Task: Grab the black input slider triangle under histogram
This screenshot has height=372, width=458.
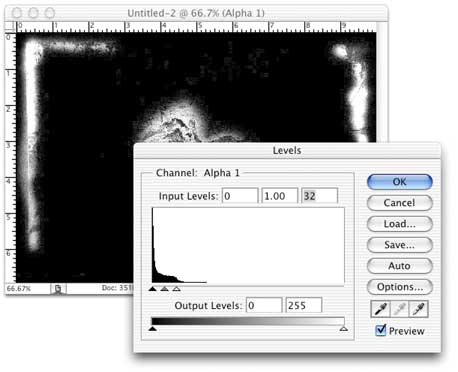Action: coord(153,289)
